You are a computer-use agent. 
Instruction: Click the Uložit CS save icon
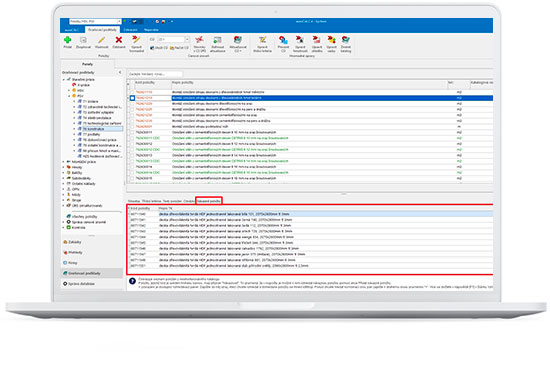pyautogui.click(x=152, y=48)
